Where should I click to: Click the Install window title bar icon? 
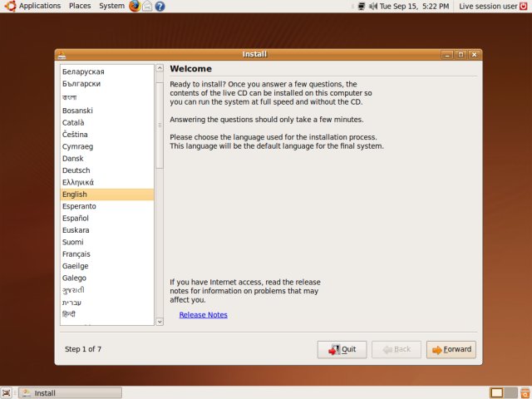62,55
